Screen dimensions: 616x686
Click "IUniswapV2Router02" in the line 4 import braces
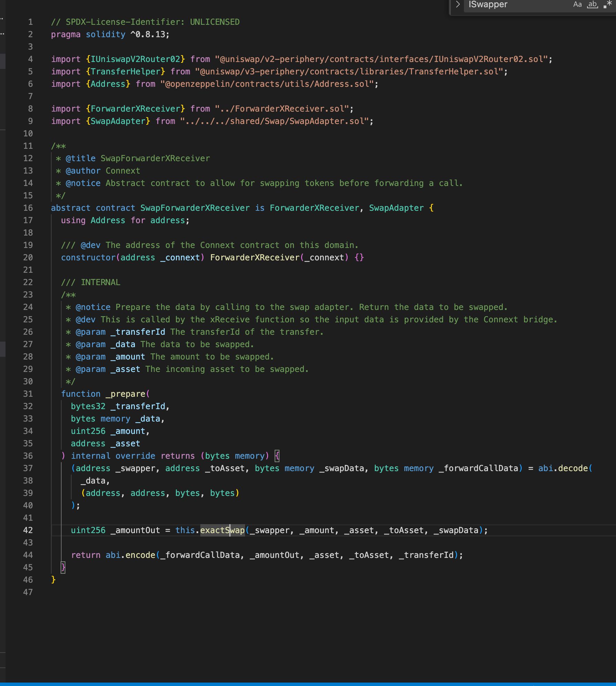[136, 59]
